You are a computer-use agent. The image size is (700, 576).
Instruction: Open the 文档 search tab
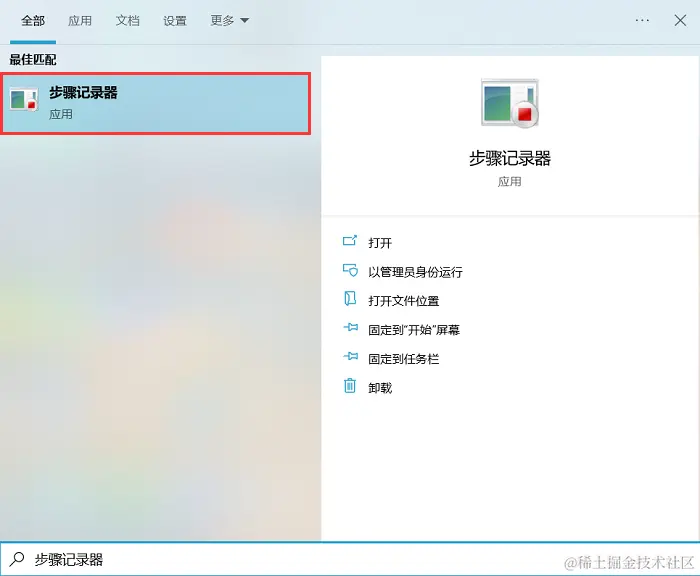pyautogui.click(x=128, y=21)
